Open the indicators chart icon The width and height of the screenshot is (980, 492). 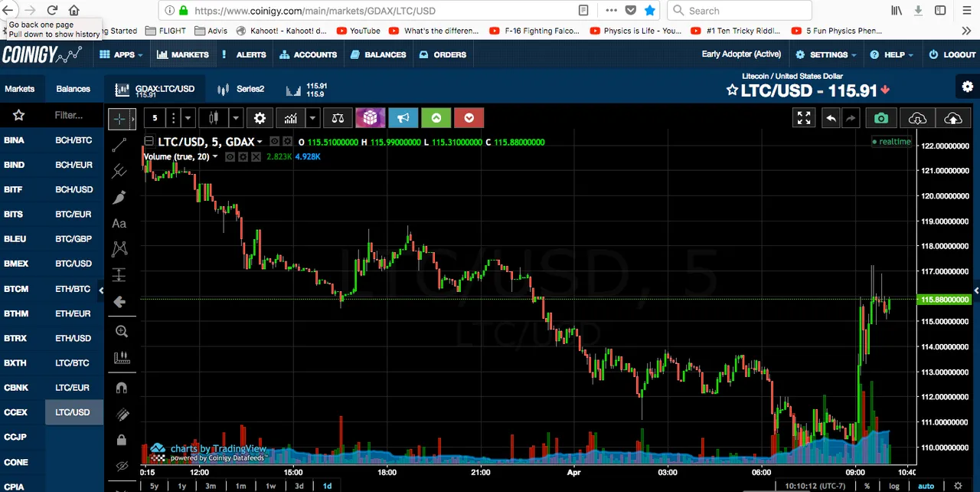pyautogui.click(x=290, y=118)
